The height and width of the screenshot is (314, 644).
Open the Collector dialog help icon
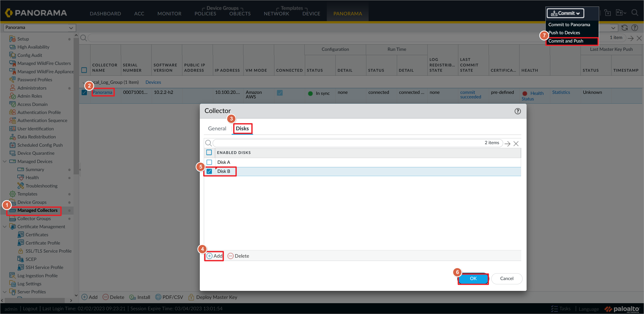518,111
